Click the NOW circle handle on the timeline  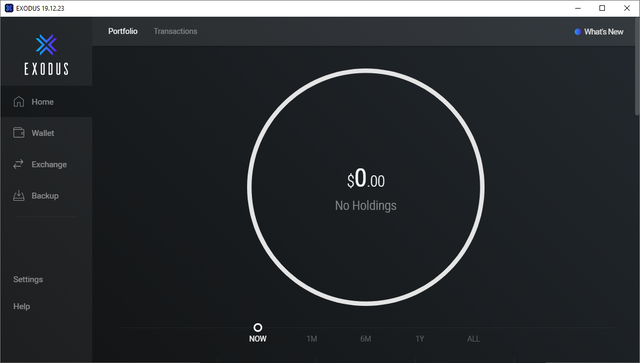tap(258, 327)
